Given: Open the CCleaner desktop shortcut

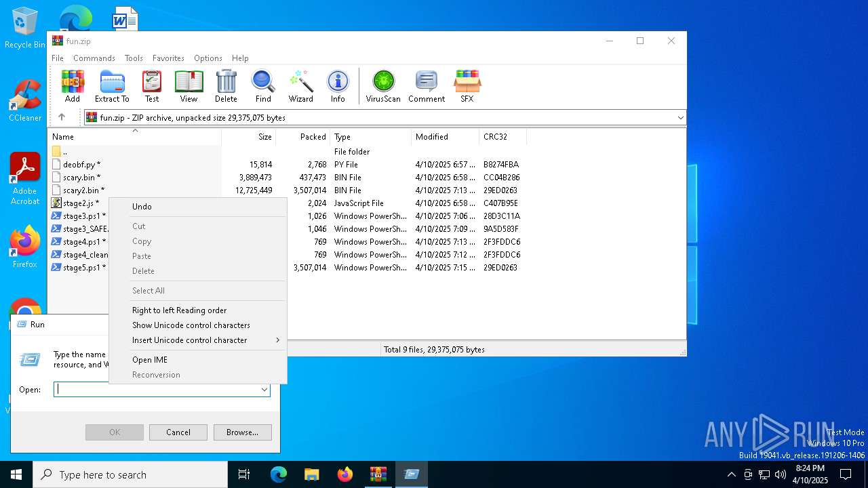Looking at the screenshot, I should (25, 102).
